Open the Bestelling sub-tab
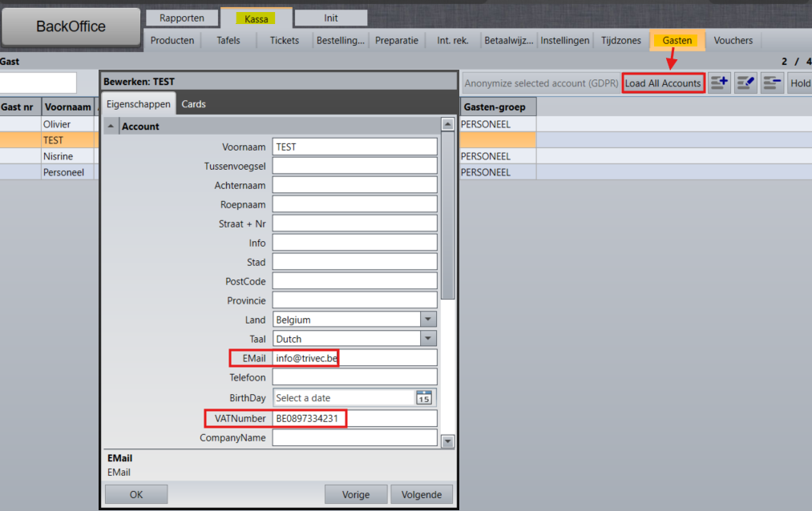Viewport: 812px width, 511px height. (x=340, y=40)
